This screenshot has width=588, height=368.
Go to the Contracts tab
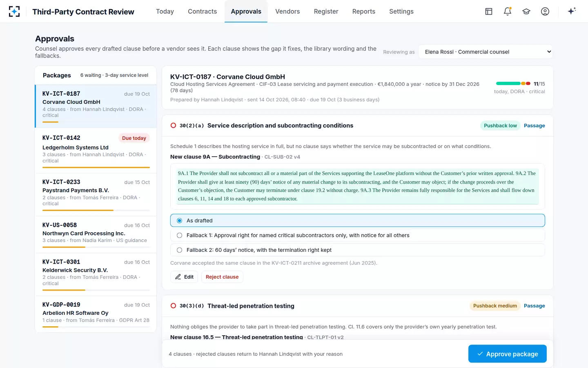click(203, 11)
